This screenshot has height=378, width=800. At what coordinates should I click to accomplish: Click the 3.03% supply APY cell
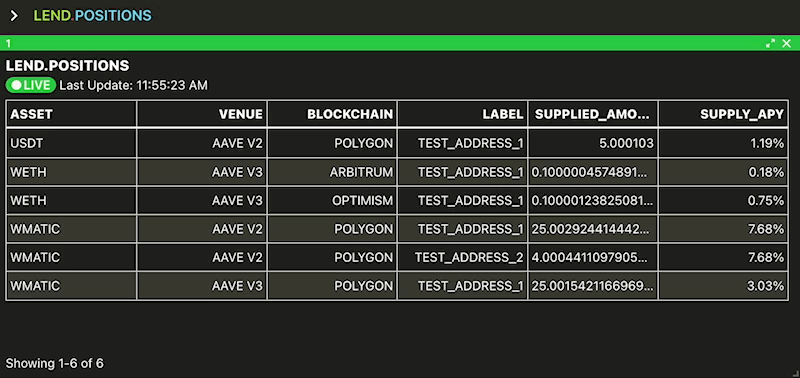(723, 286)
